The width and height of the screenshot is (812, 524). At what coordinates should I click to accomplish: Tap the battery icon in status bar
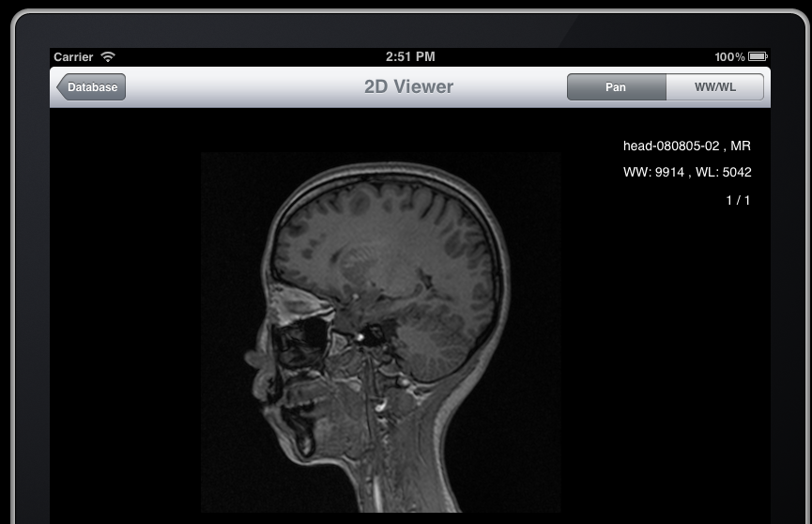point(758,56)
